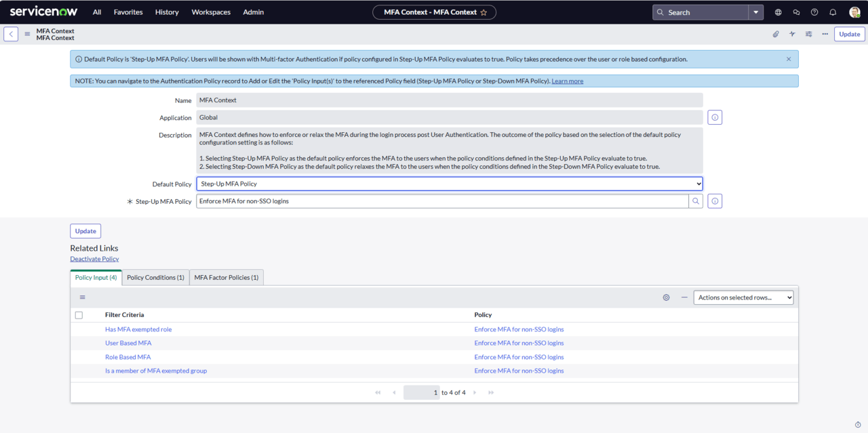
Task: Open the related list hamburger menu
Action: tap(83, 297)
